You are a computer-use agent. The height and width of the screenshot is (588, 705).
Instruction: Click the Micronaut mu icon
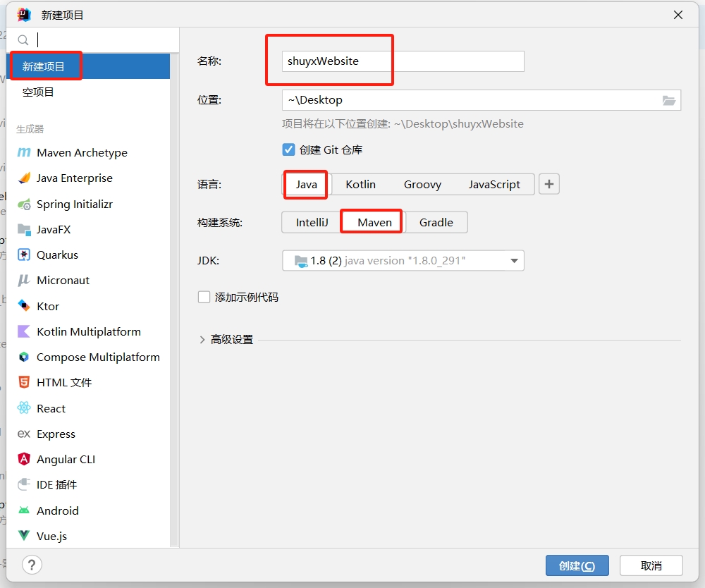pos(24,281)
